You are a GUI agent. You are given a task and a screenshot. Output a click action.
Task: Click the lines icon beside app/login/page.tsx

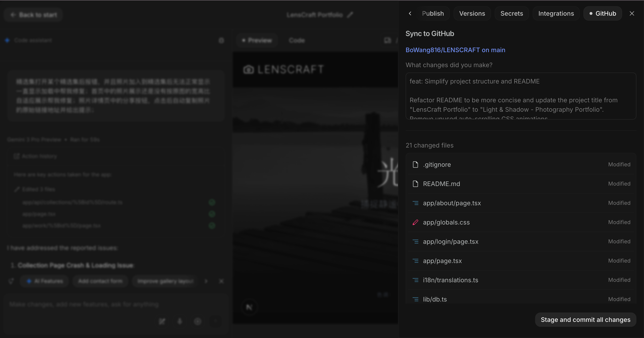pos(415,242)
